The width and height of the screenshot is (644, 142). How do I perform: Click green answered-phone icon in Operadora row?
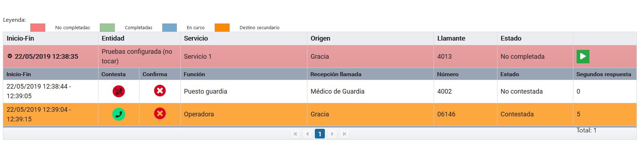[x=119, y=114]
